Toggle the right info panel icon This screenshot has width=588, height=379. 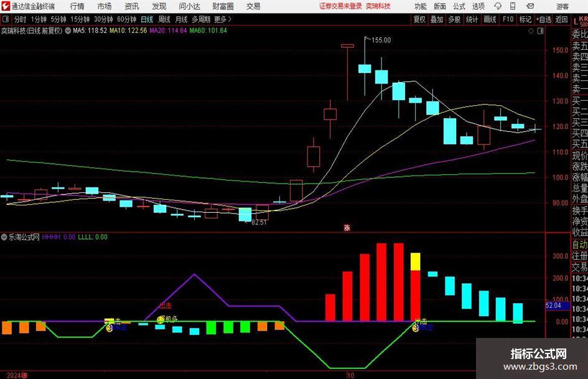click(540, 30)
